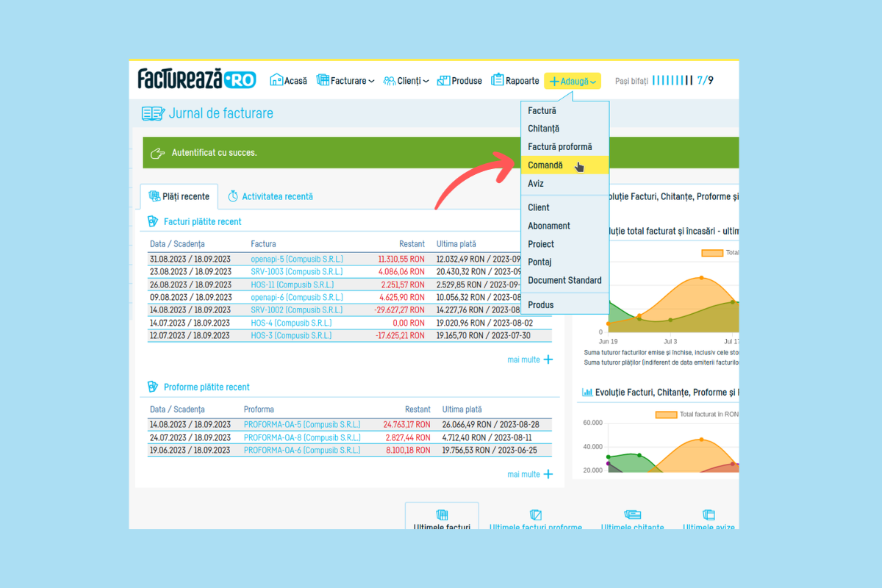The image size is (882, 588).
Task: Toggle the Adaugă dropdown button
Action: (573, 81)
